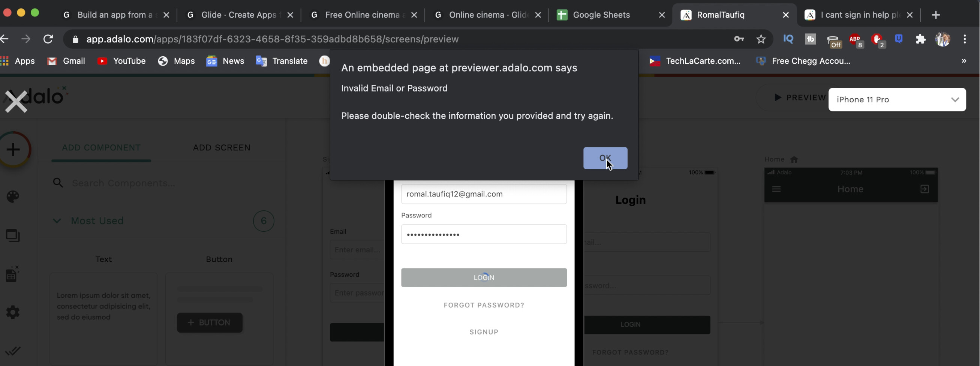Click the FORGOT PASSWORD? link in preview

coord(484,305)
